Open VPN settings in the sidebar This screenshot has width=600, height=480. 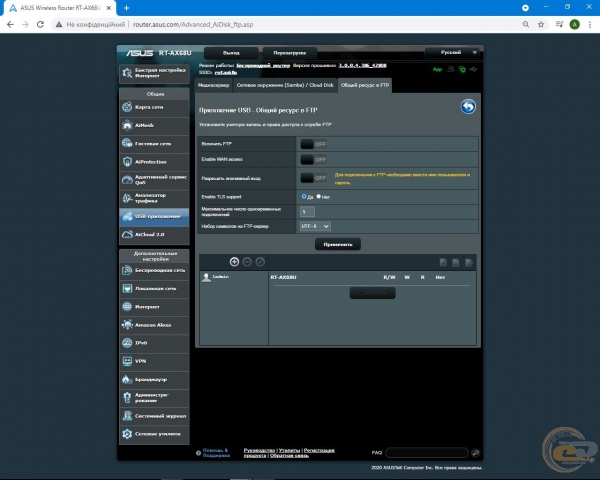point(154,361)
